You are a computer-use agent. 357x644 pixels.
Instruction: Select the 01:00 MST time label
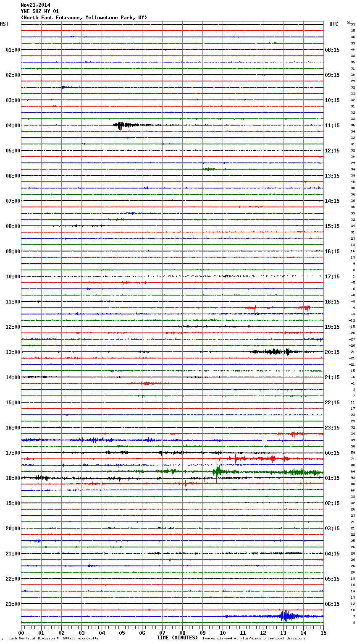click(x=13, y=50)
